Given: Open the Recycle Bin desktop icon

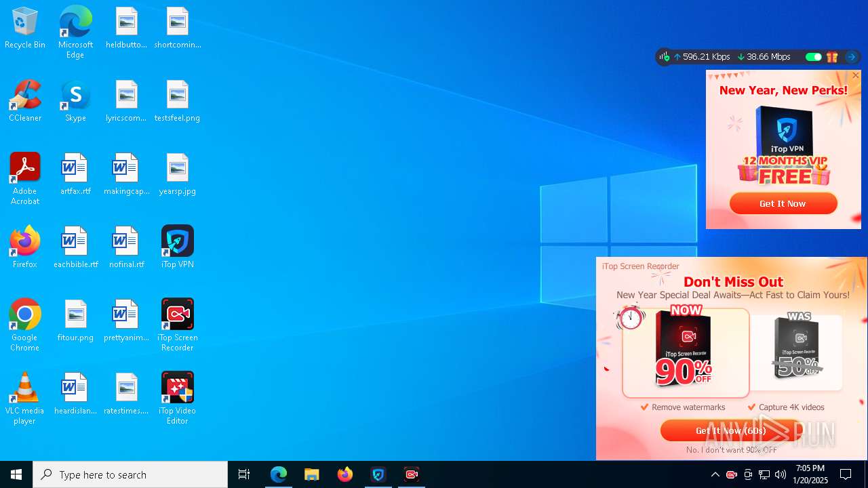Looking at the screenshot, I should click(25, 28).
